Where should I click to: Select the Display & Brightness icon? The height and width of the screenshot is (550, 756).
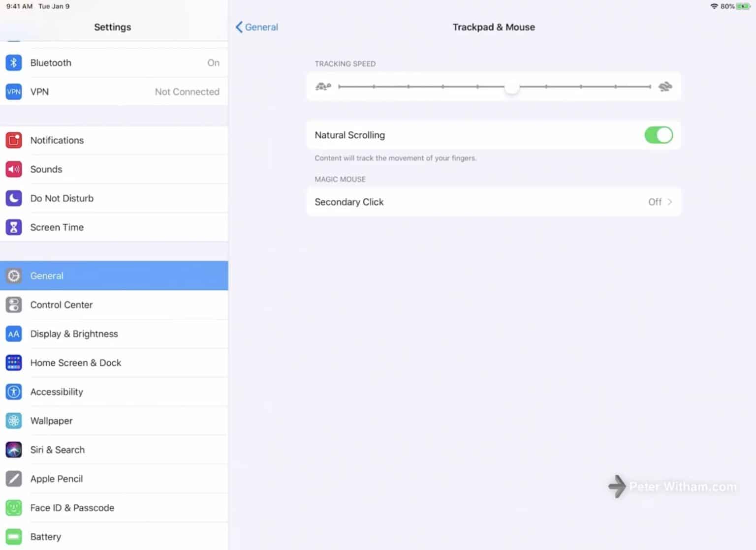pyautogui.click(x=13, y=334)
